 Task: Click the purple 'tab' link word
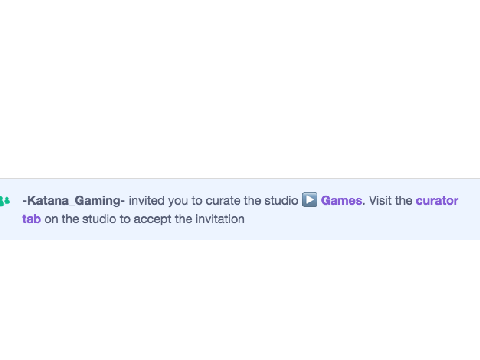click(x=31, y=219)
